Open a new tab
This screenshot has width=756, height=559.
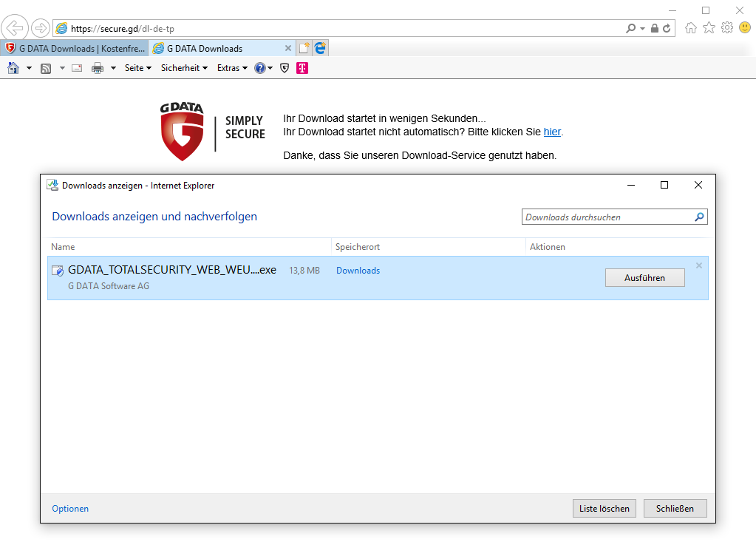click(304, 48)
